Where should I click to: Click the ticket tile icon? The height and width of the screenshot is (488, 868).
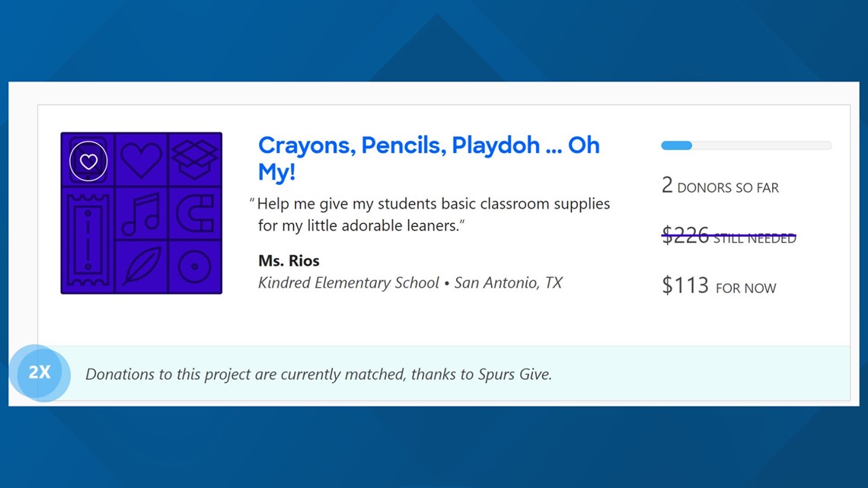tap(88, 241)
